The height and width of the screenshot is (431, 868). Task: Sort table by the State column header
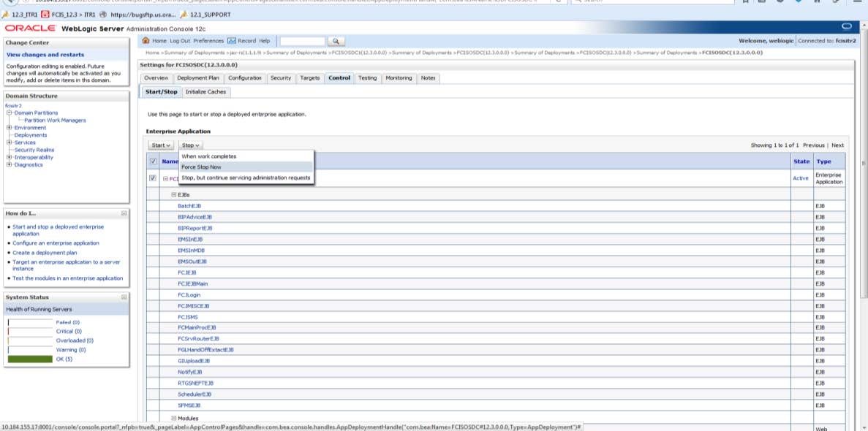(x=801, y=161)
